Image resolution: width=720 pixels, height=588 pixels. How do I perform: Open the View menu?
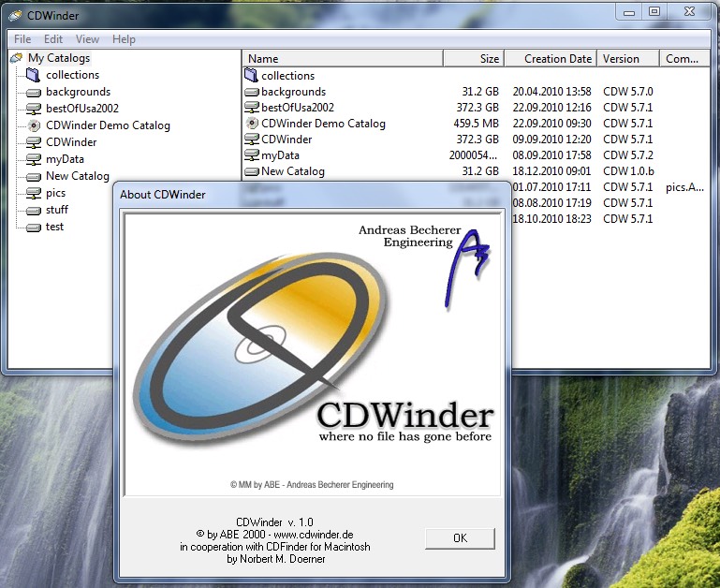click(x=87, y=39)
